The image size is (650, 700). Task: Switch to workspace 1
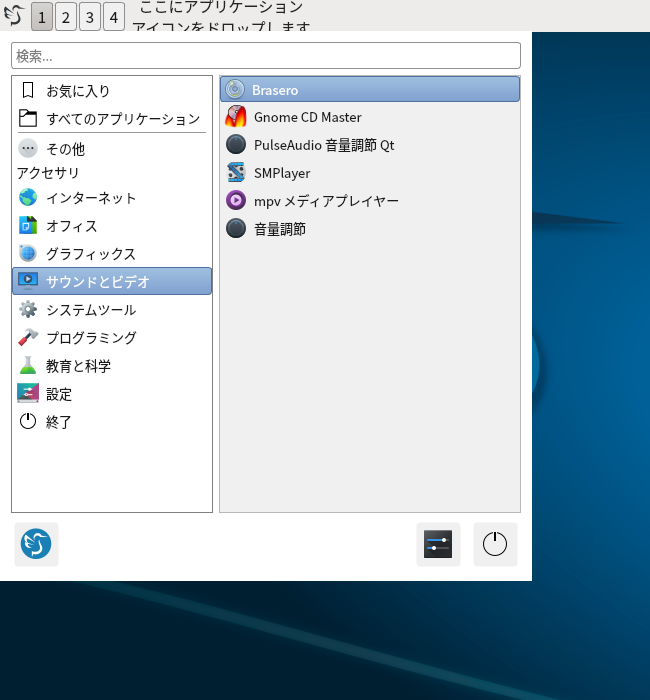coord(42,17)
